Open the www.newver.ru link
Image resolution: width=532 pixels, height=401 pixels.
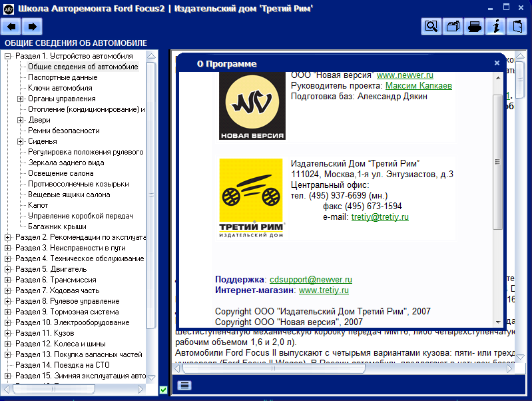[x=405, y=75]
